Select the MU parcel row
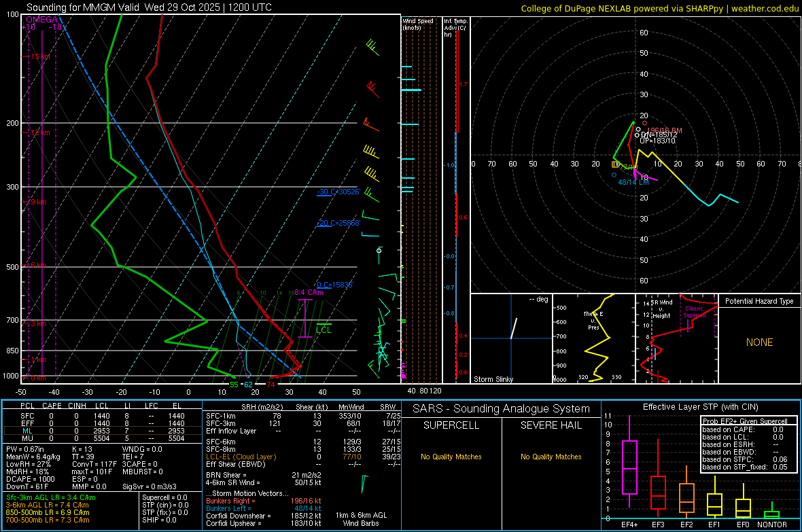802x532 pixels. 103,438
